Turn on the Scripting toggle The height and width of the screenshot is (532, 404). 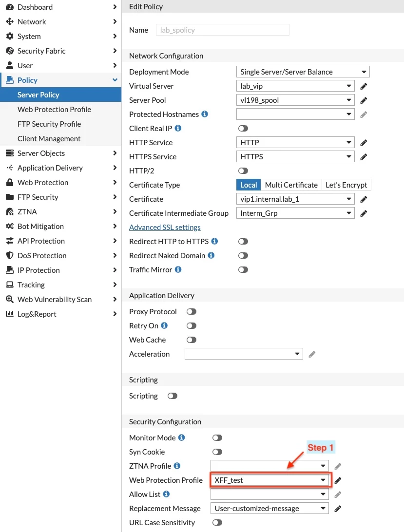pos(173,396)
